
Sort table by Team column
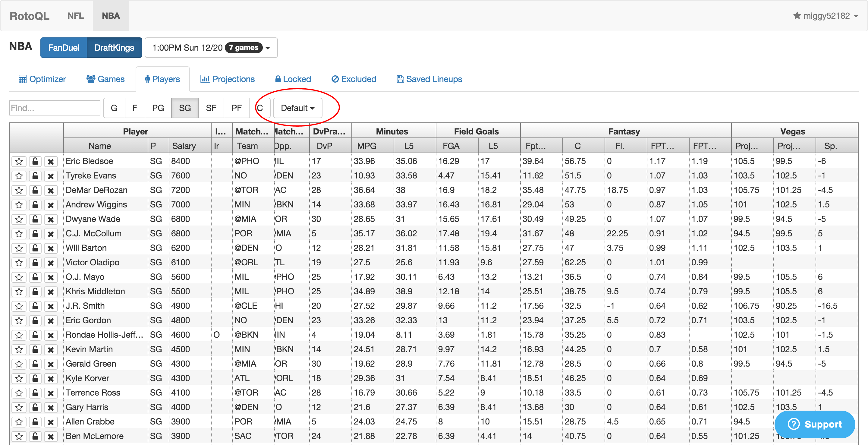[253, 146]
